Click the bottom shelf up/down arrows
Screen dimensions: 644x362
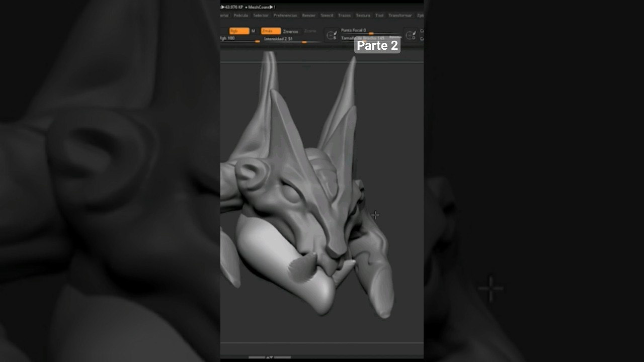click(x=270, y=357)
